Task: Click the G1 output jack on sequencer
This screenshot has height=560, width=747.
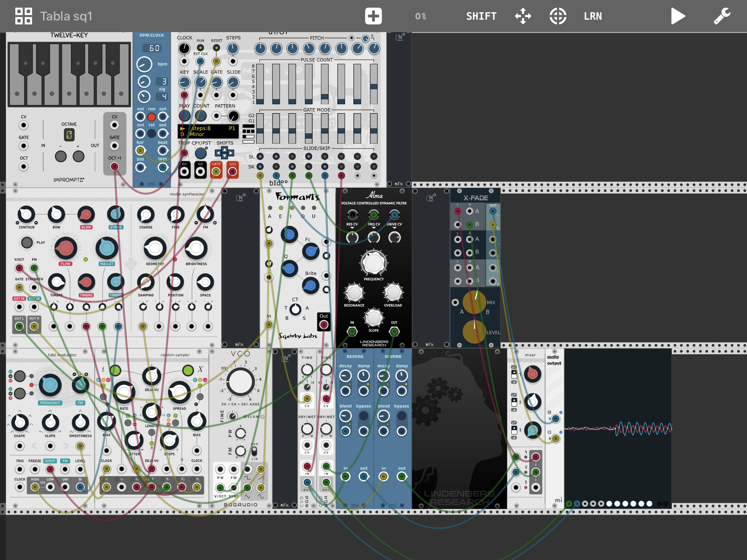Action: 185,172
